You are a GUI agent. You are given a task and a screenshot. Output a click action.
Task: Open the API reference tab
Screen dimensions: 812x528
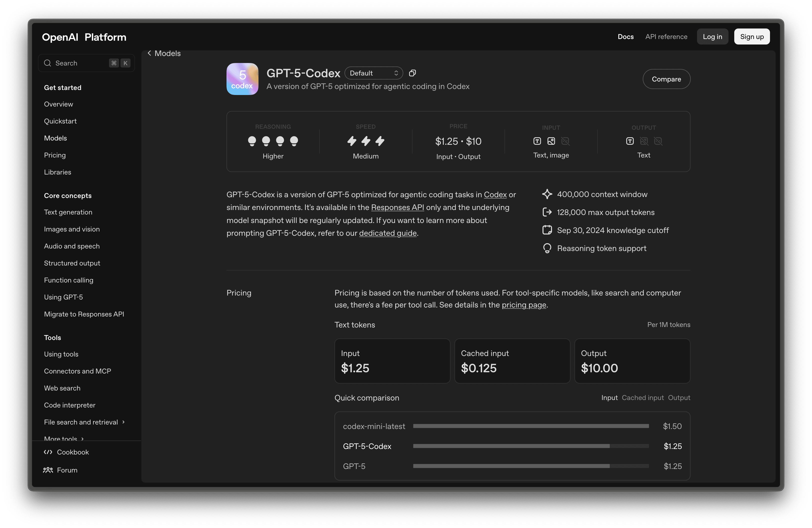[666, 36]
